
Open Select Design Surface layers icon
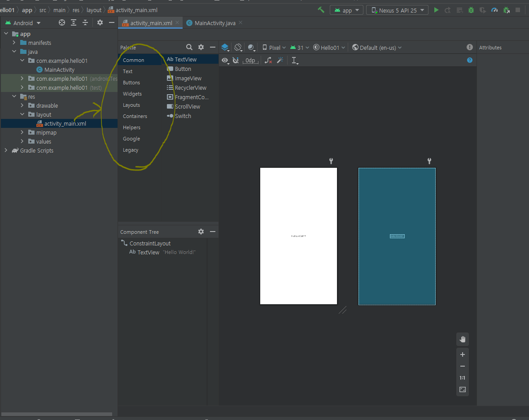[225, 48]
